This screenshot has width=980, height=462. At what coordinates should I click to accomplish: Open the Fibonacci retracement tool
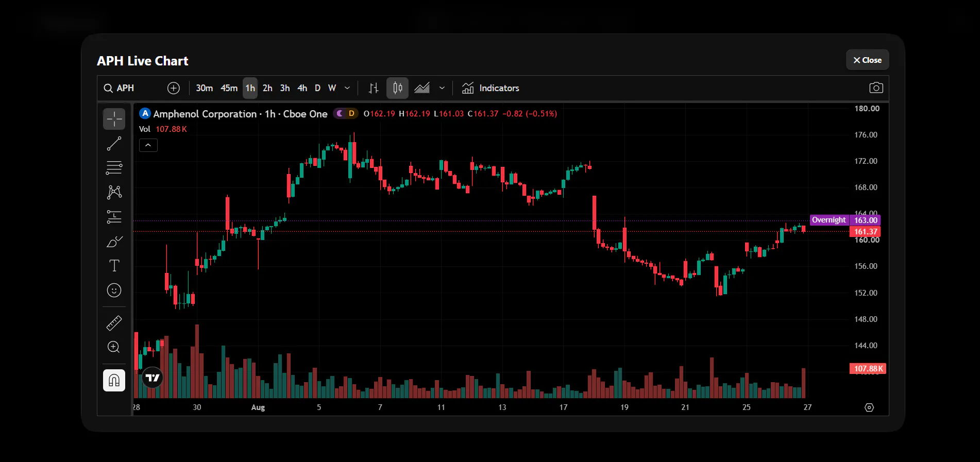pyautogui.click(x=114, y=168)
